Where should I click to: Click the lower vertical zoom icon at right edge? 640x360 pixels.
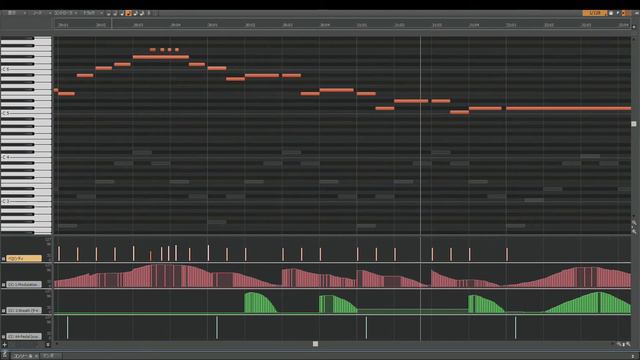(x=634, y=231)
